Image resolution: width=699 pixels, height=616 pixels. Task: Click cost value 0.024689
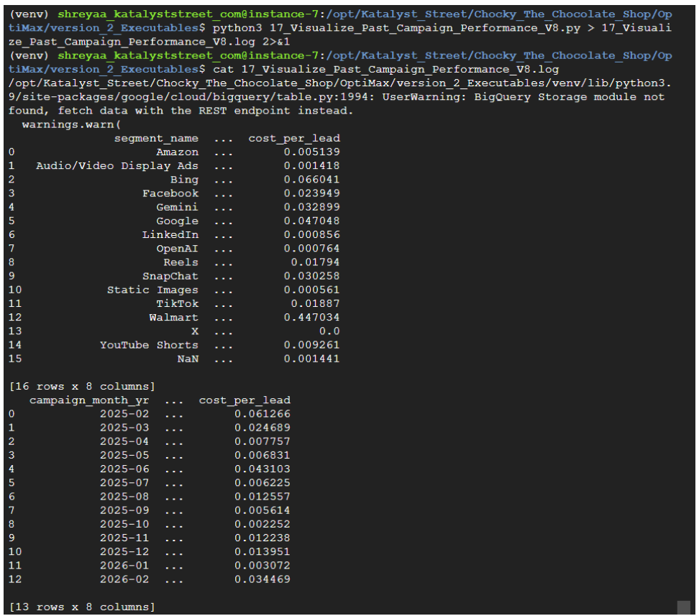[262, 428]
